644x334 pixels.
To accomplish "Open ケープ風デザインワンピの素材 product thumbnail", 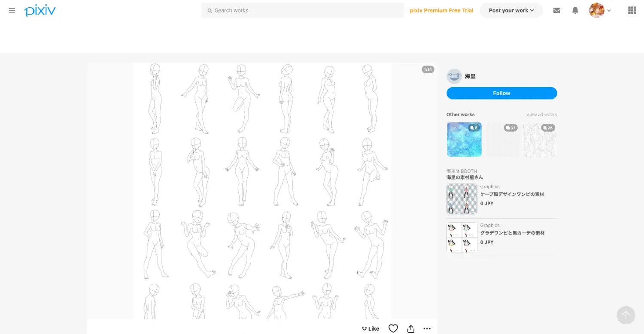I will tap(462, 199).
